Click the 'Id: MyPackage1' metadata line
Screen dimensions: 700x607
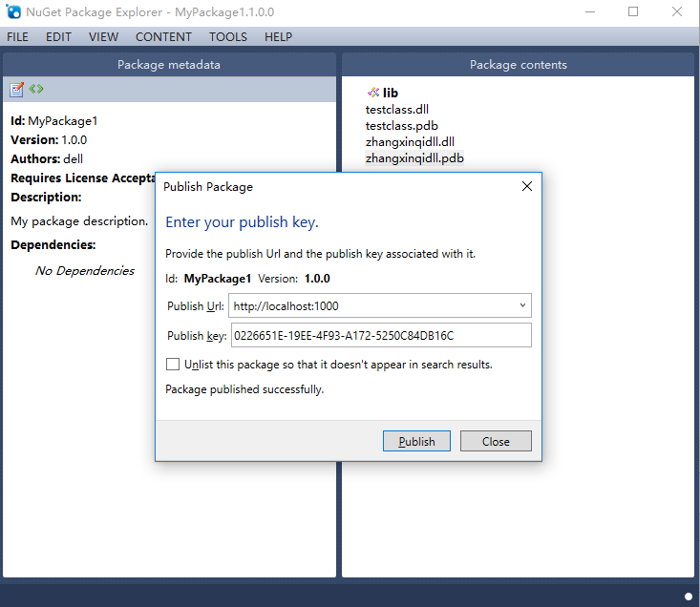[54, 121]
